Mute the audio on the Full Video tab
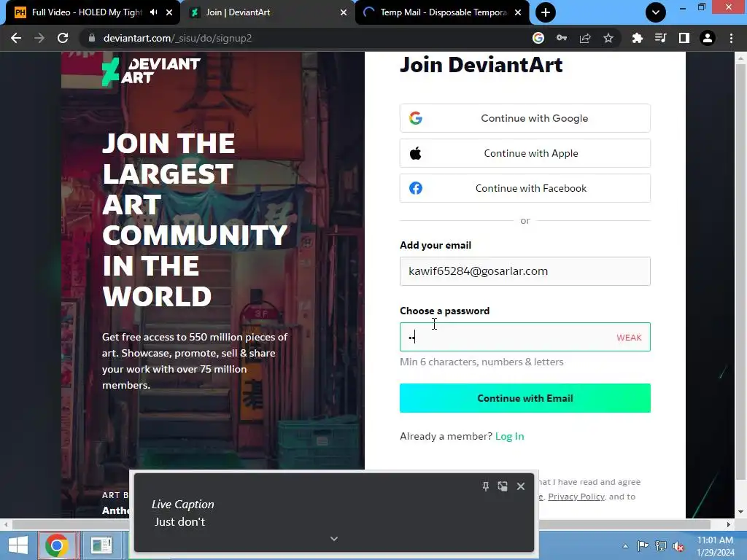The image size is (747, 560). [153, 12]
